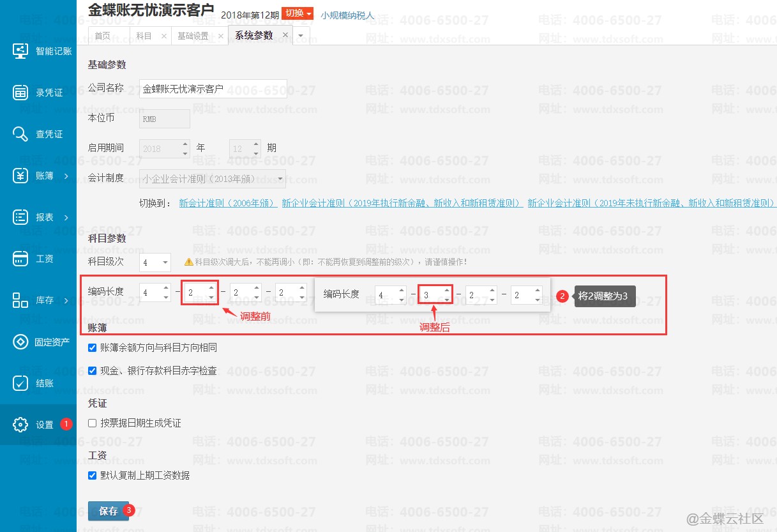Expand the 账簿 submenu arrow
Image resolution: width=777 pixels, height=532 pixels.
tap(66, 176)
